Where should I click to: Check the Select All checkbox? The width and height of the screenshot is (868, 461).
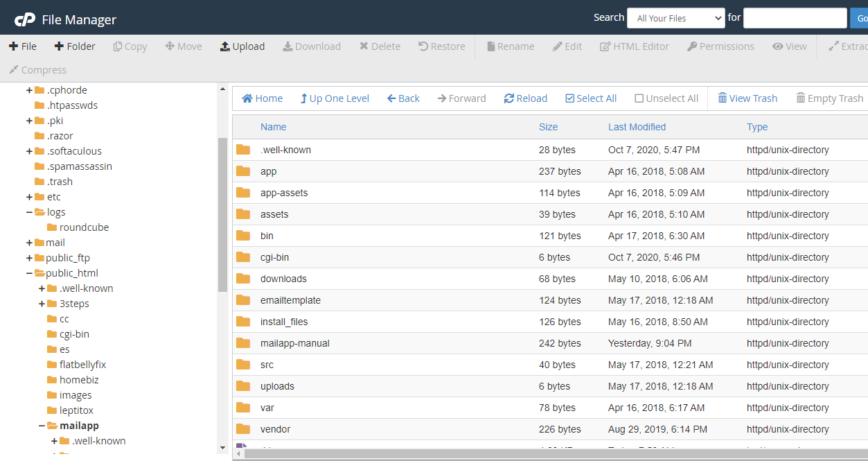(570, 98)
